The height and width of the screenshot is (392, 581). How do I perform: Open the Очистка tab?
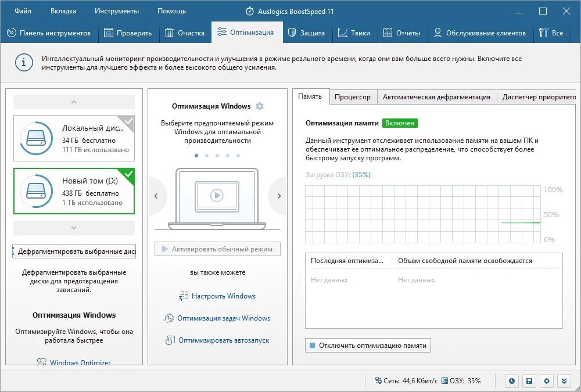coord(185,33)
